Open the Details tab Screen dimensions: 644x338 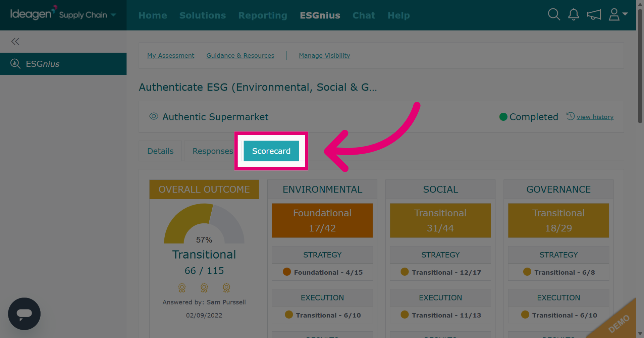coord(160,151)
